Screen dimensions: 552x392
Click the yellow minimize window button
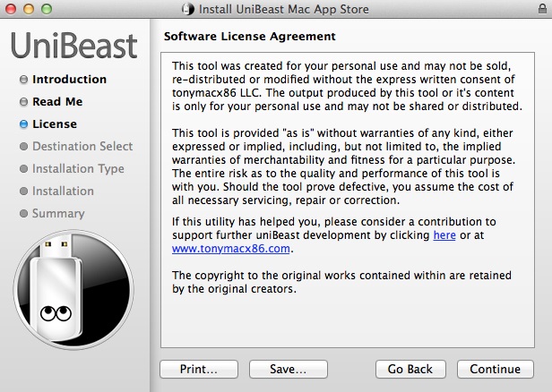click(29, 9)
